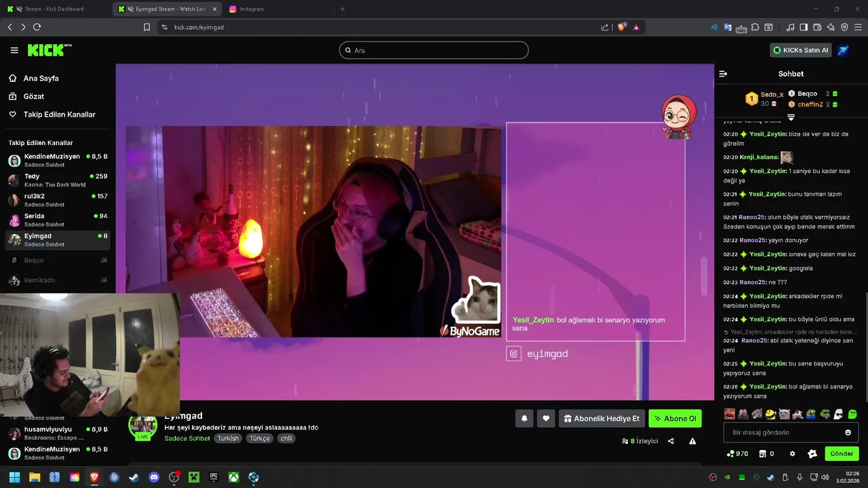
Task: Follow the channel with heart button
Action: [x=546, y=419]
